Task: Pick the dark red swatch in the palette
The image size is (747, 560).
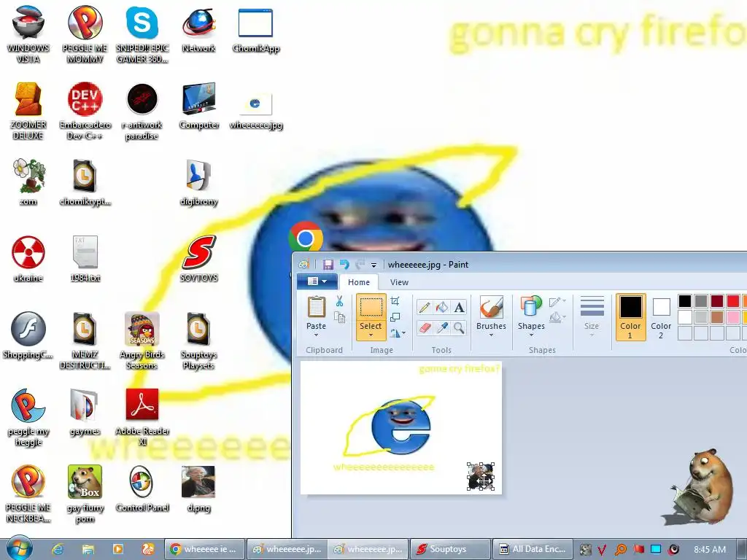Action: [x=717, y=301]
